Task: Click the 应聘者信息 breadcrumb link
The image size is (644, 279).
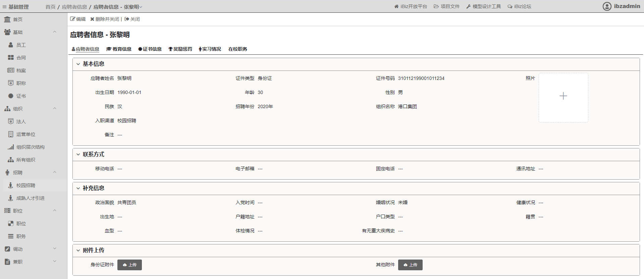Action: [x=74, y=7]
